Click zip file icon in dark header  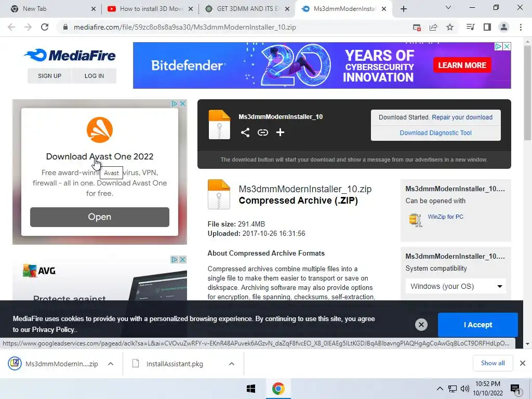coord(219,125)
